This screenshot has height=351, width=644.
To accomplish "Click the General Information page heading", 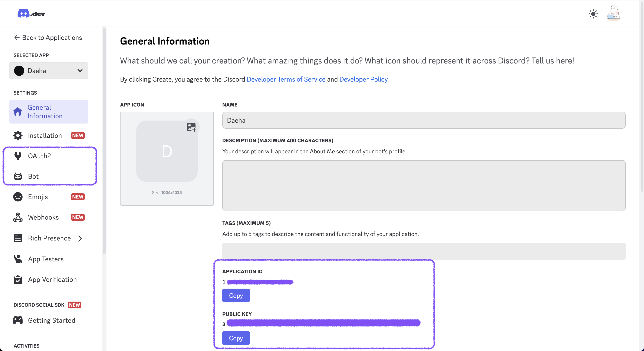I will pyautogui.click(x=165, y=41).
